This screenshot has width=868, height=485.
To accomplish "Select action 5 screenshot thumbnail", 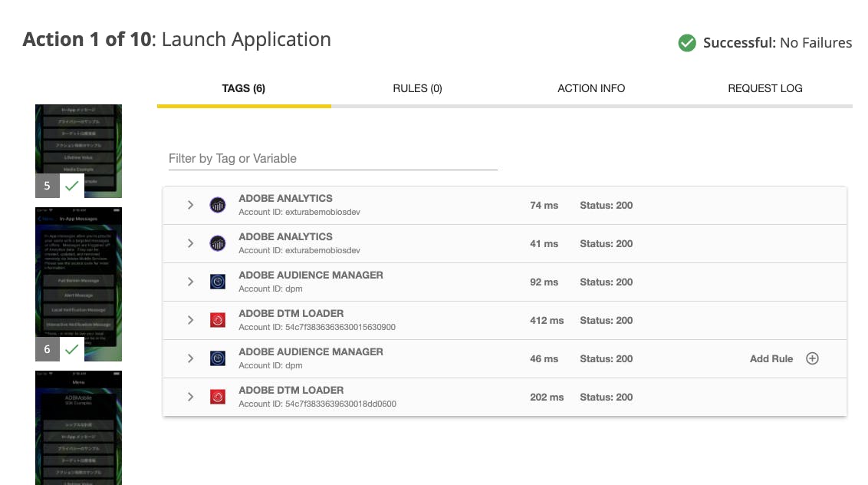I will (x=79, y=150).
